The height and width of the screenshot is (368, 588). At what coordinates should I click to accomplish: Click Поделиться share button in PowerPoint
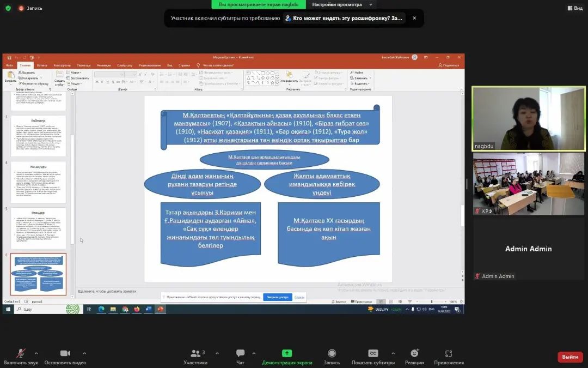click(449, 65)
